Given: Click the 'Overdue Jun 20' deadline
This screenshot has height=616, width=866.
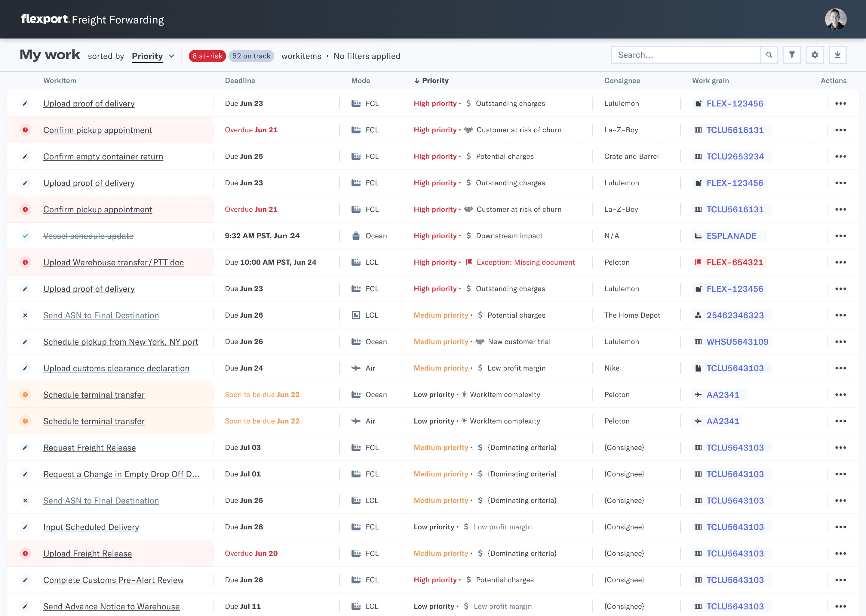Looking at the screenshot, I should pyautogui.click(x=251, y=553).
